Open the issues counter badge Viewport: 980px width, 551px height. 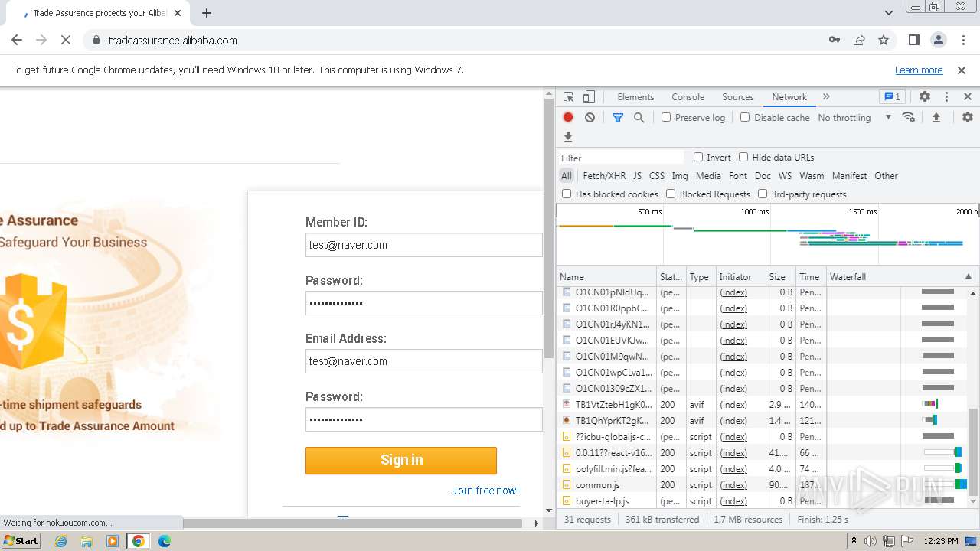click(892, 97)
